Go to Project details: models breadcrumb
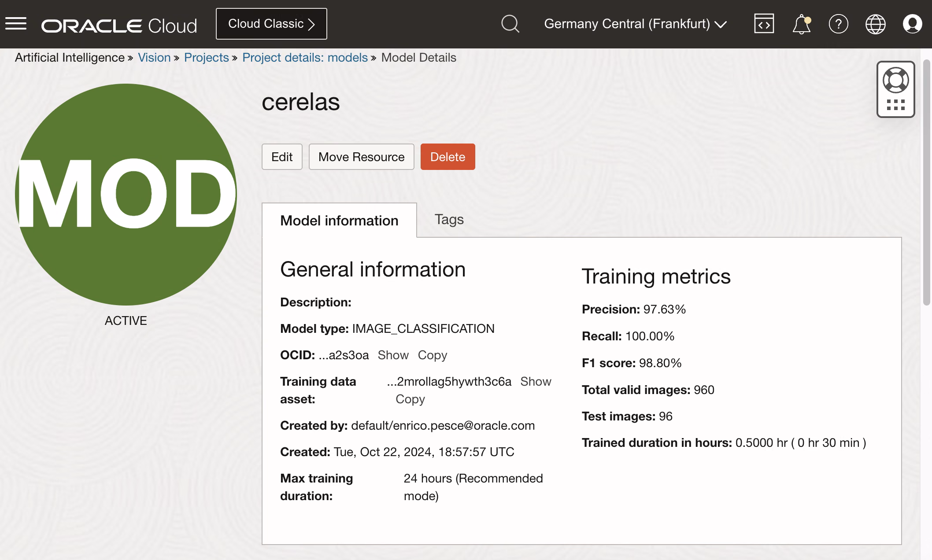Viewport: 932px width, 560px height. [x=305, y=58]
